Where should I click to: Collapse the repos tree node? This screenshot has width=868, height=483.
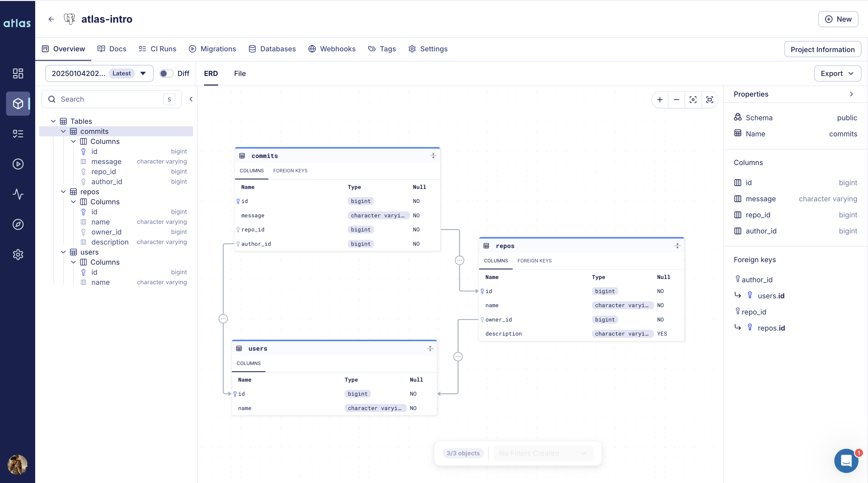63,192
